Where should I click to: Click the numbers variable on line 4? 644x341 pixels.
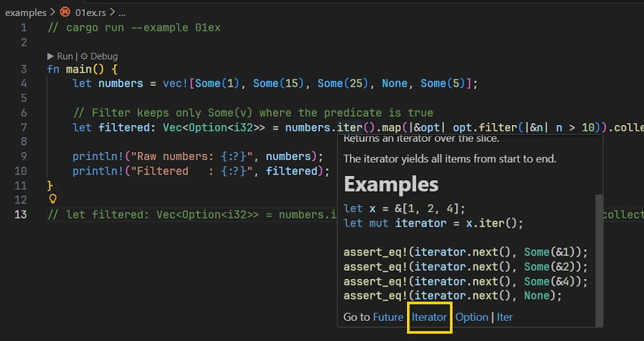(121, 84)
